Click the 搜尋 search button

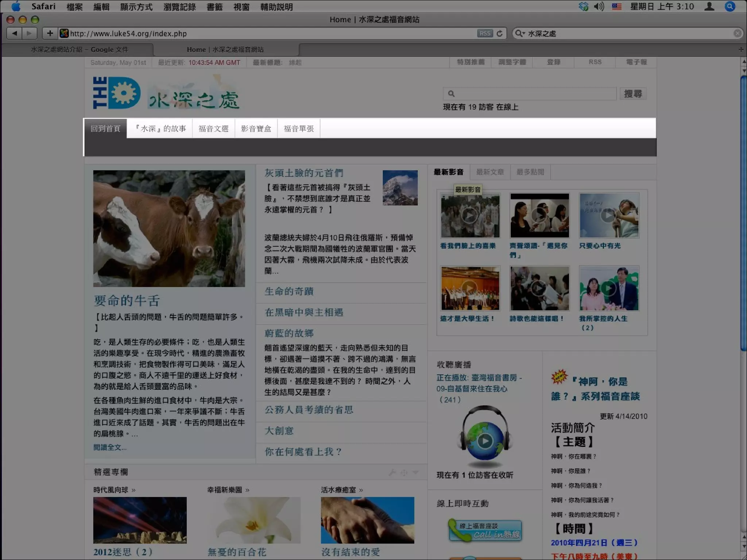coord(633,94)
